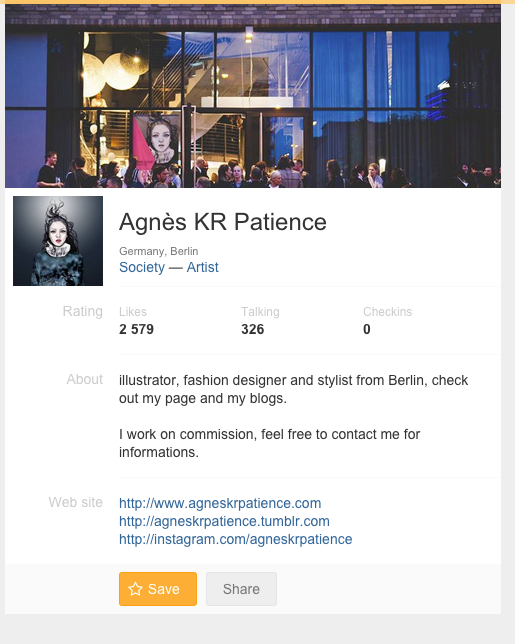Click the Rating section label
The image size is (515, 644).
click(83, 311)
